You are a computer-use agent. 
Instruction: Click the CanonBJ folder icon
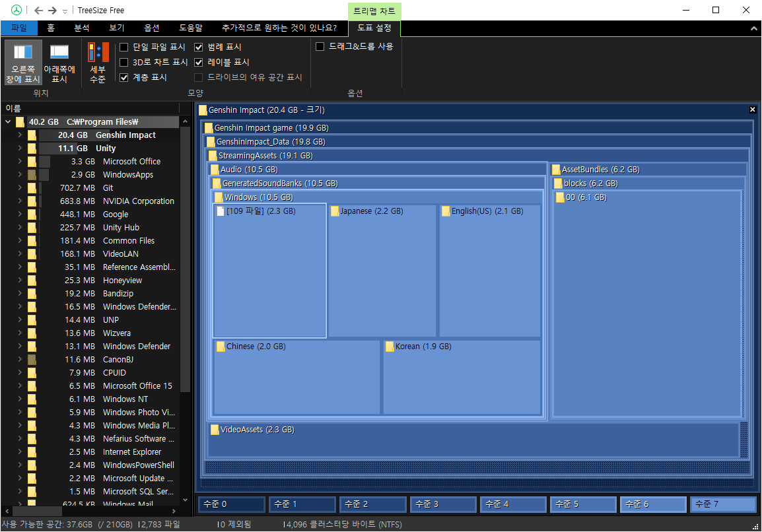pyautogui.click(x=32, y=360)
